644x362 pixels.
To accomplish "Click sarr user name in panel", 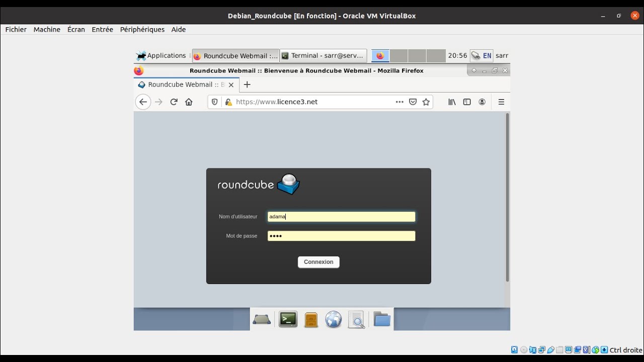I will pos(502,56).
